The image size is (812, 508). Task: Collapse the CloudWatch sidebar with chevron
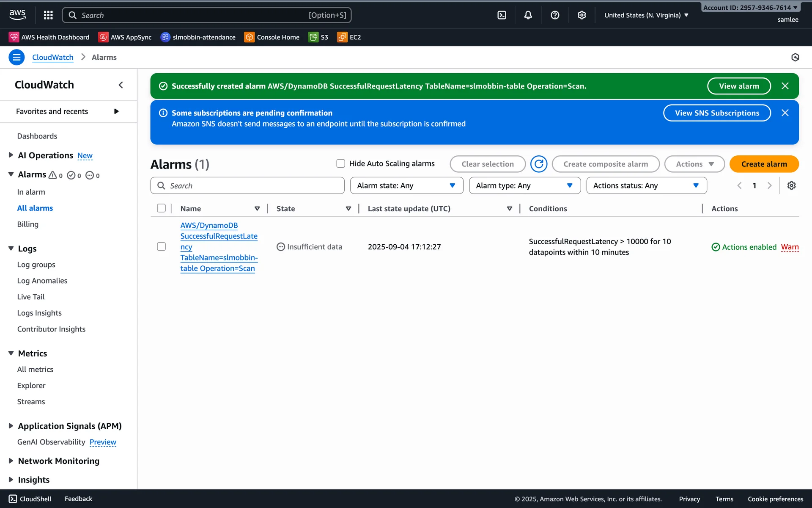(x=121, y=85)
